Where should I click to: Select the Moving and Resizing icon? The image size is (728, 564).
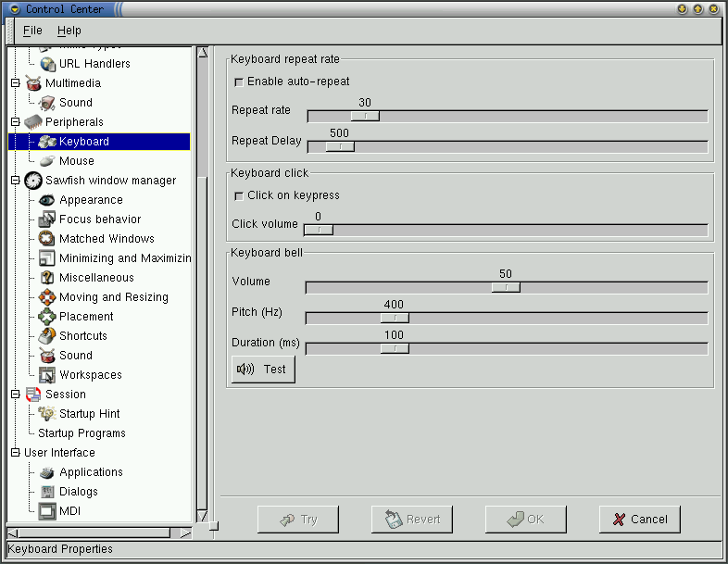tap(46, 297)
